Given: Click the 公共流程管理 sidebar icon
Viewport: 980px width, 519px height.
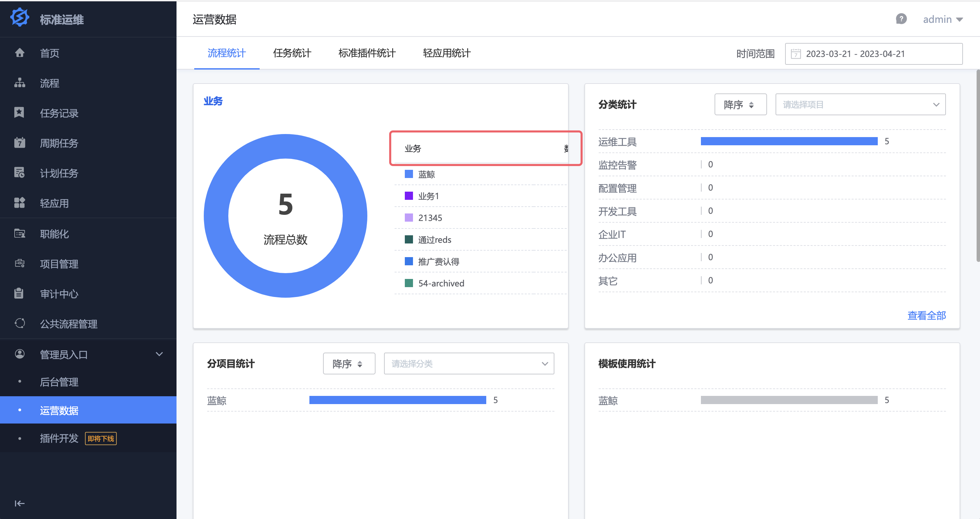Looking at the screenshot, I should (x=19, y=323).
